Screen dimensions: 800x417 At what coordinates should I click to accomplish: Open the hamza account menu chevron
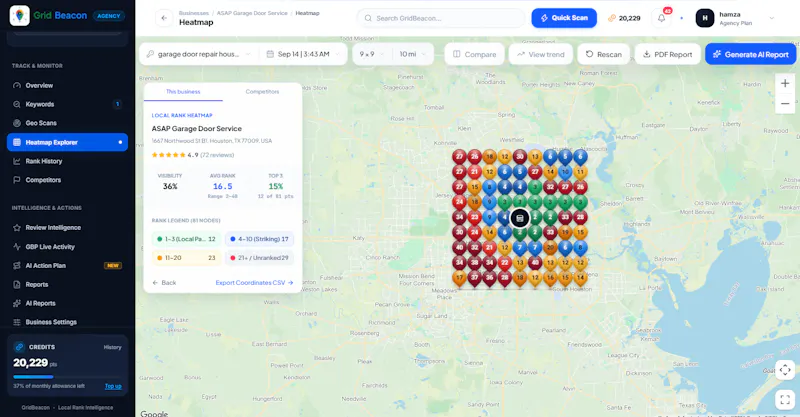point(771,18)
